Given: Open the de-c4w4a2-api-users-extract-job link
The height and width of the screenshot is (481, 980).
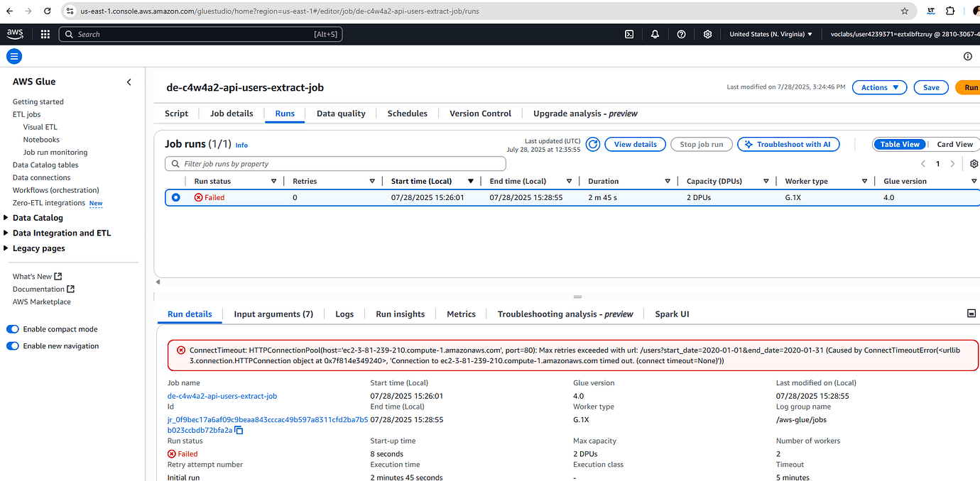Looking at the screenshot, I should click(222, 396).
